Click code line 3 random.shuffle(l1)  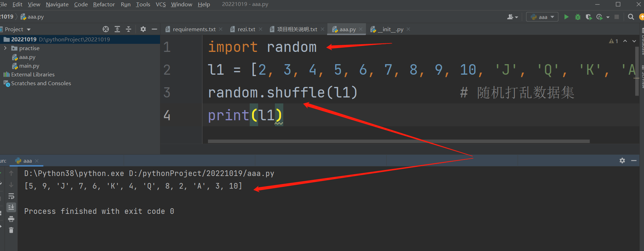(x=283, y=93)
